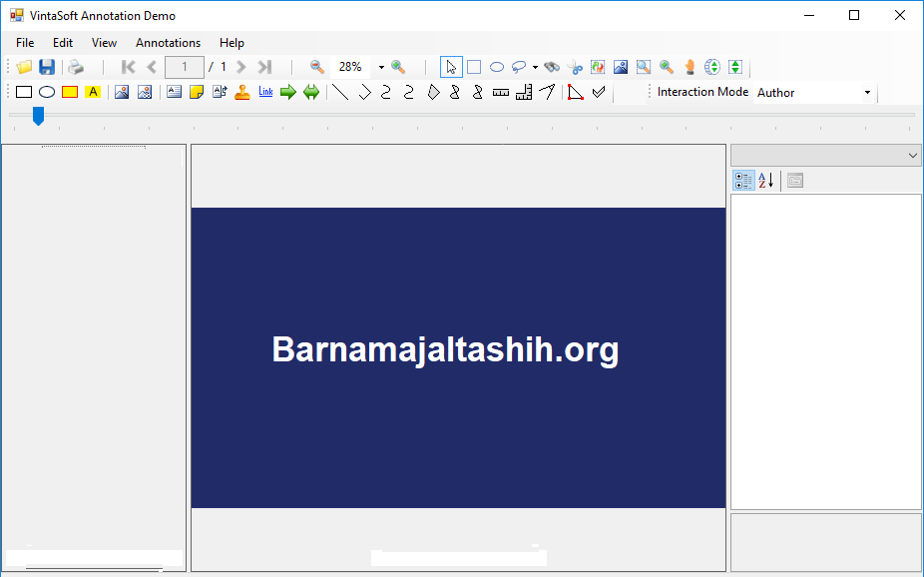Add a rubber stamp annotation
The image size is (924, 577).
[242, 92]
